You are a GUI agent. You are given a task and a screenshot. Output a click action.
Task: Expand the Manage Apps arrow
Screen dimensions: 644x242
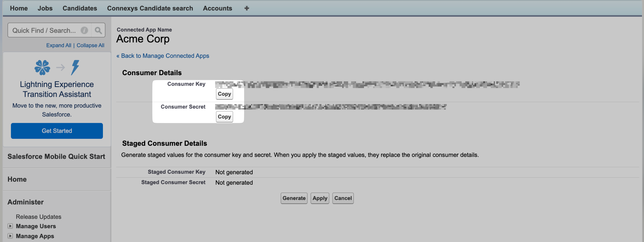pos(10,236)
